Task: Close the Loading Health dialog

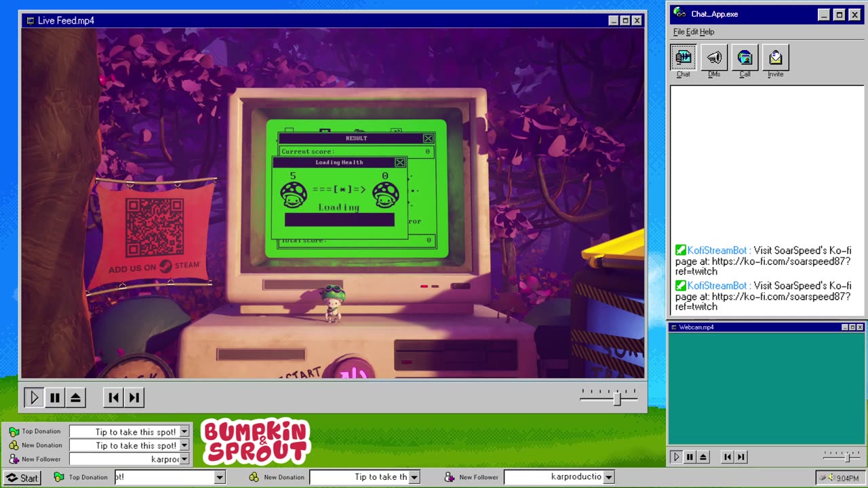Action: click(400, 162)
